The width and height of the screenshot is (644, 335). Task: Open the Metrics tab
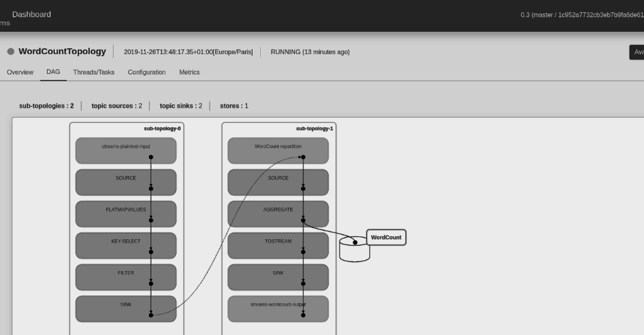coord(189,72)
